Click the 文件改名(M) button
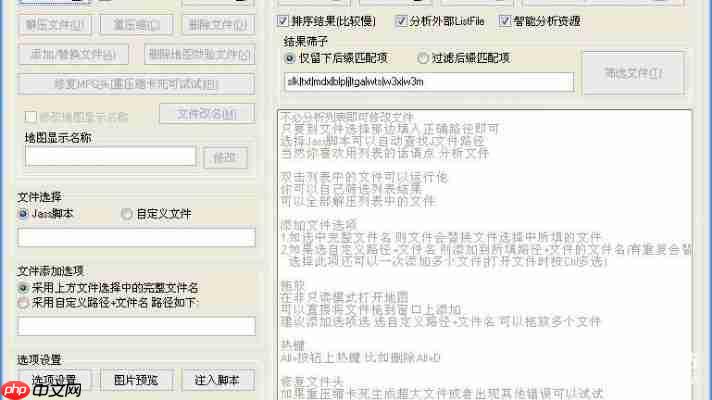The width and height of the screenshot is (712, 400). pyautogui.click(x=207, y=114)
